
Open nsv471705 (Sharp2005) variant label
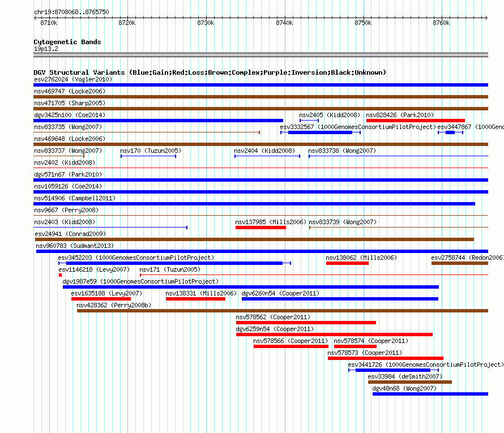click(x=70, y=103)
